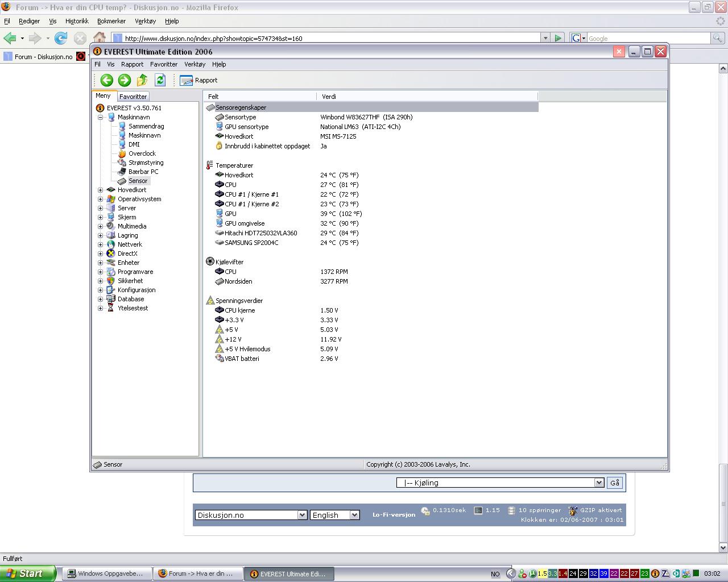Select the Sensor item in the tree

tap(138, 181)
